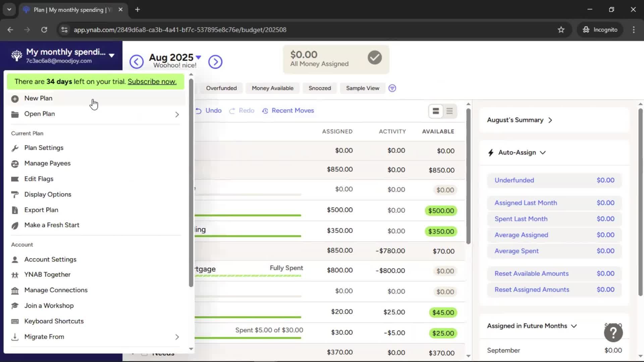Click the Auto-Assign lightning bolt icon

tap(491, 153)
